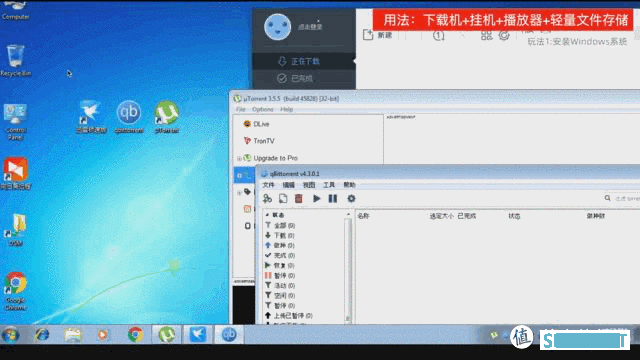Select the 恢复 (0) filter with green play icon
This screenshot has height=360, width=640.
pos(284,265)
